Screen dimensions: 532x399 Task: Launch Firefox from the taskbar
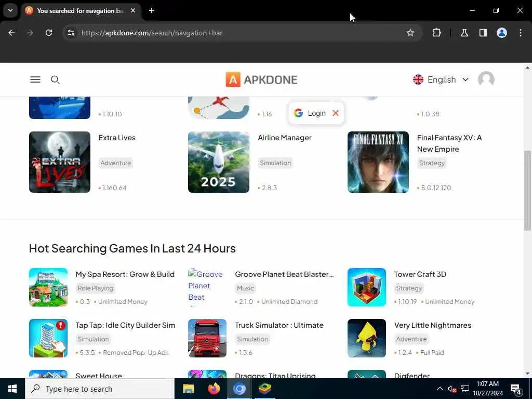(x=214, y=389)
